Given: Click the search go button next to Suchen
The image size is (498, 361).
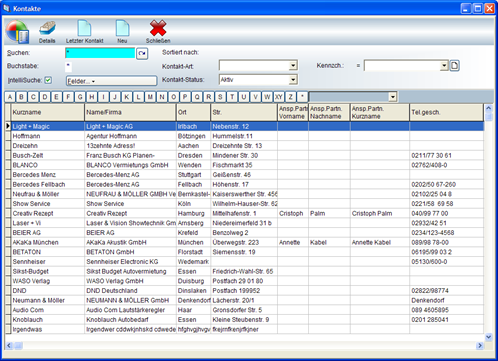Looking at the screenshot, I should (142, 53).
